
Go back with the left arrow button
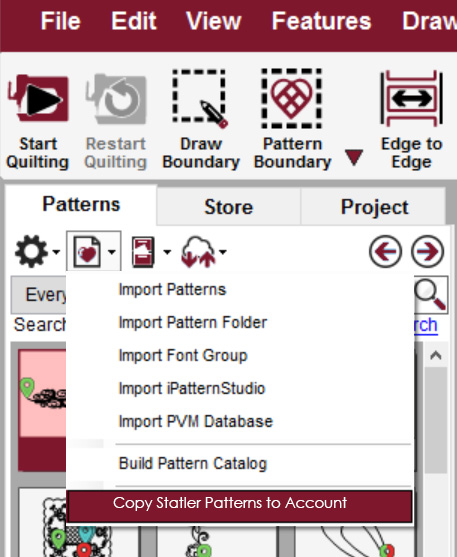tap(386, 252)
